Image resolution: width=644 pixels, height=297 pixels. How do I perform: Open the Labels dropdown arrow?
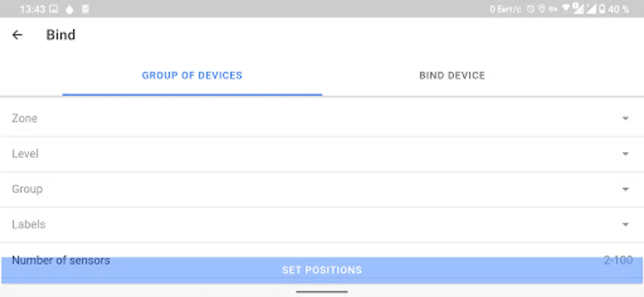pyautogui.click(x=625, y=225)
